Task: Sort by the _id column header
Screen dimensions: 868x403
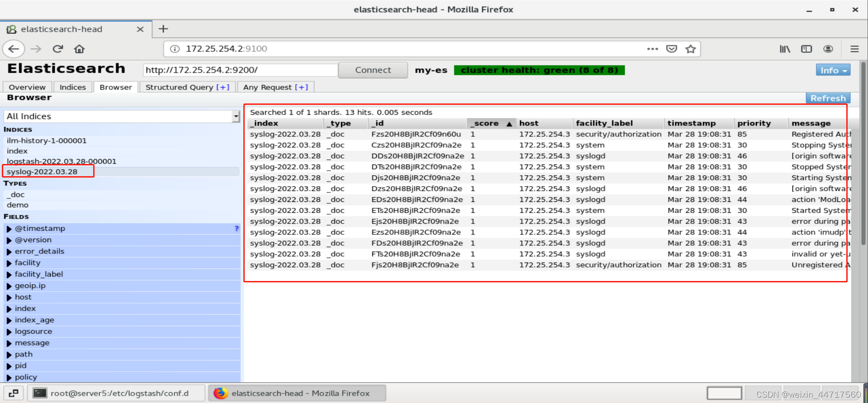Action: (x=418, y=123)
